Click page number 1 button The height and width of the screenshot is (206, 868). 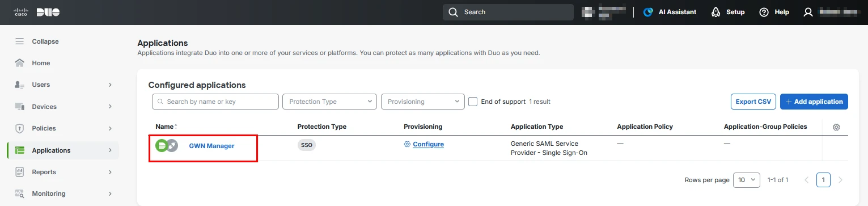[x=824, y=180]
